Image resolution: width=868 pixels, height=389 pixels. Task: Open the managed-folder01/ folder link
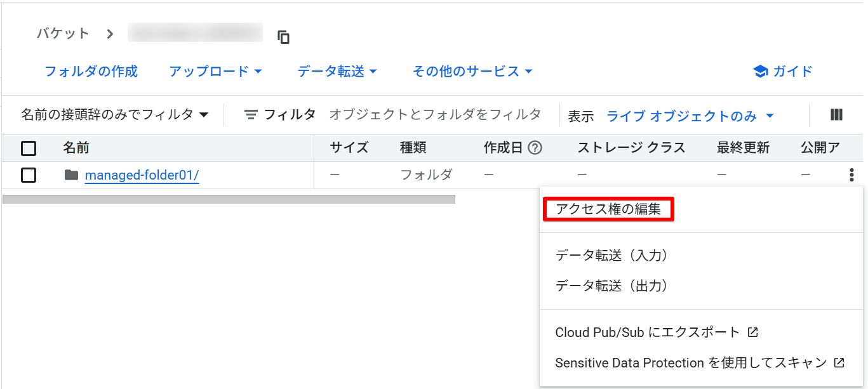142,175
